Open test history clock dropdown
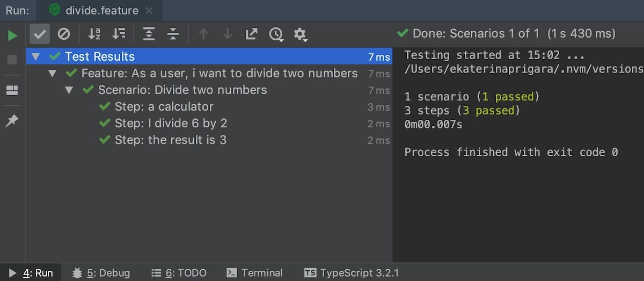This screenshot has width=644, height=281. click(x=276, y=34)
